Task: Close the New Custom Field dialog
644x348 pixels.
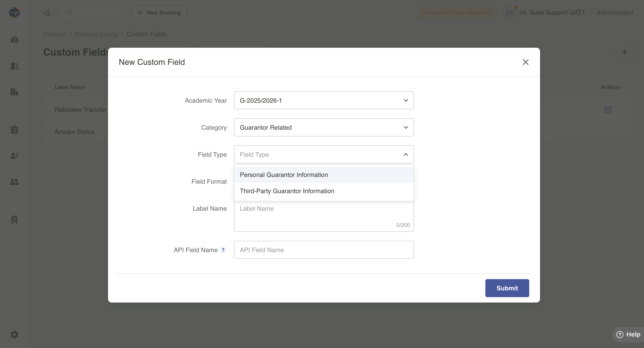Action: point(525,62)
